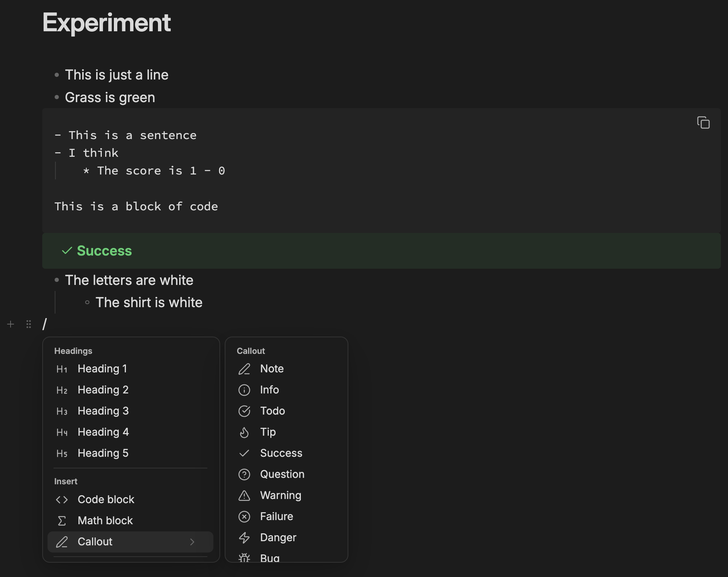This screenshot has height=577, width=728.
Task: Click the plus add-block icon
Action: coord(11,324)
